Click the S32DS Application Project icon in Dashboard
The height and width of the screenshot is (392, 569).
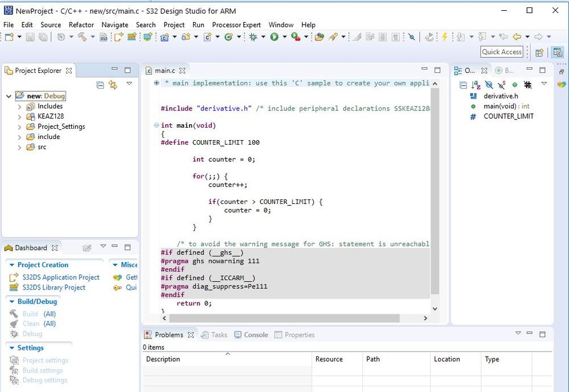click(14, 277)
